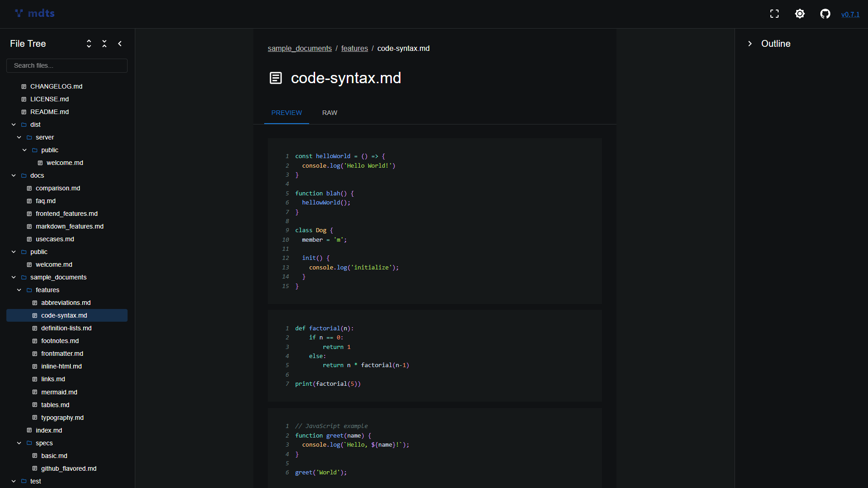
Task: Open definition-lists.md file
Action: (66, 328)
